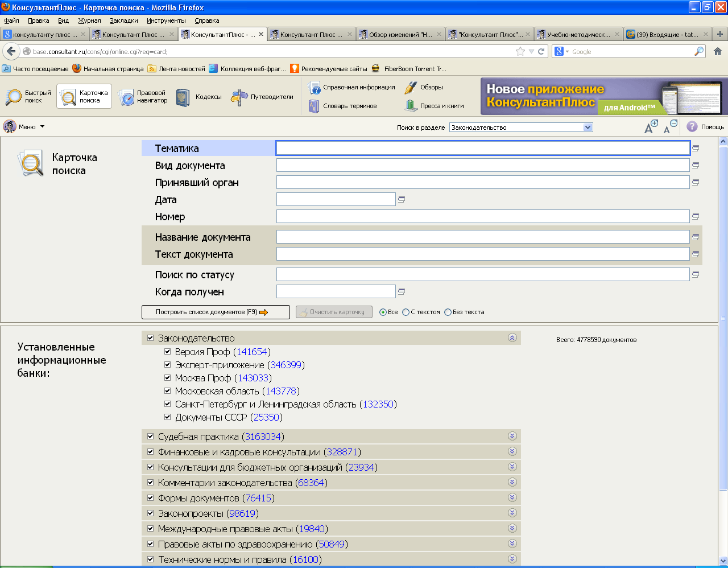Collapse Законодательство section chevron
728x568 pixels.
(512, 337)
